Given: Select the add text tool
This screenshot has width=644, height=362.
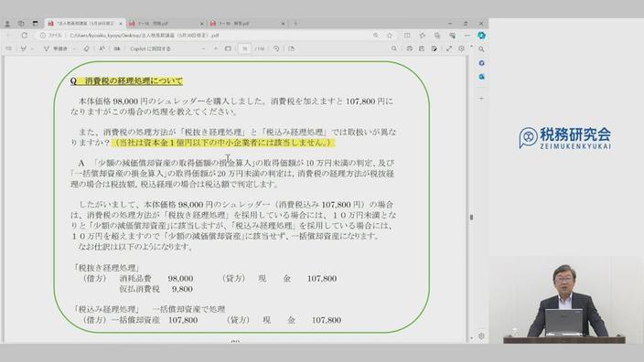Looking at the screenshot, I should (x=102, y=48).
